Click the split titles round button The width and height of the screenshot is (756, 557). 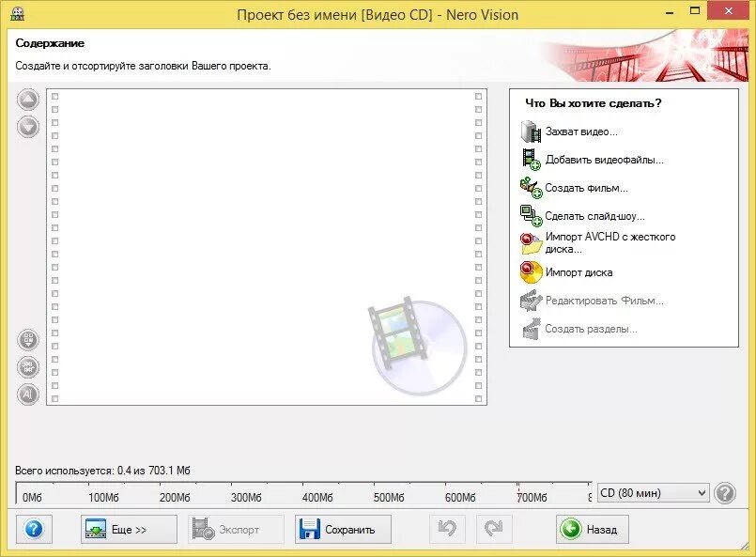[28, 367]
